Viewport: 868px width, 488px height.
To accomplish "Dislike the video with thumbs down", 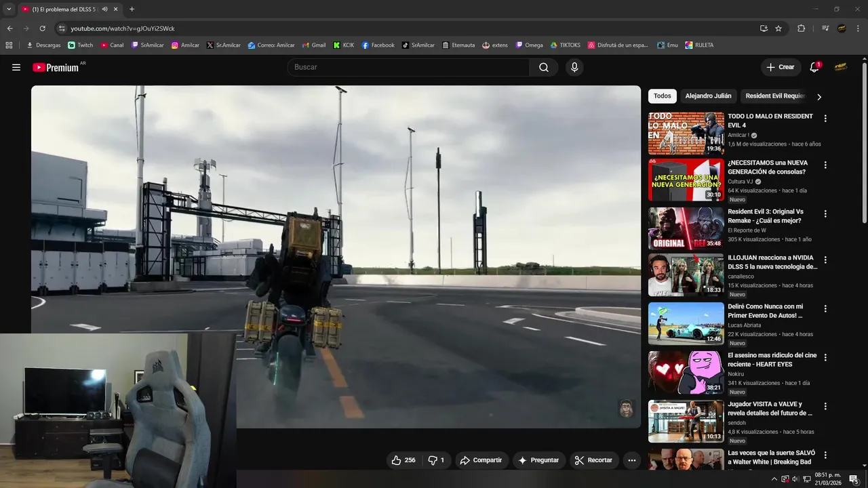I will [x=436, y=460].
